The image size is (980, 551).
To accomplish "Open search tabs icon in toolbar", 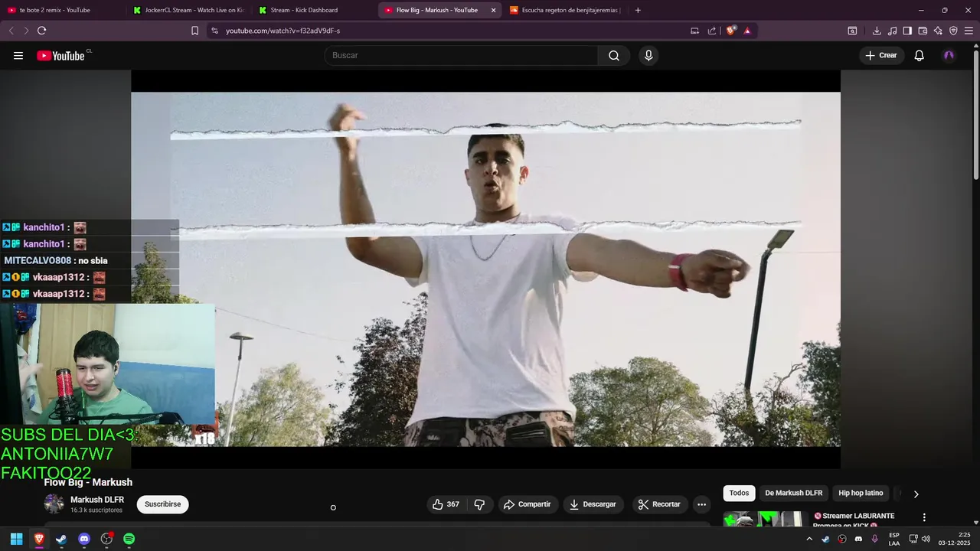I will click(852, 31).
